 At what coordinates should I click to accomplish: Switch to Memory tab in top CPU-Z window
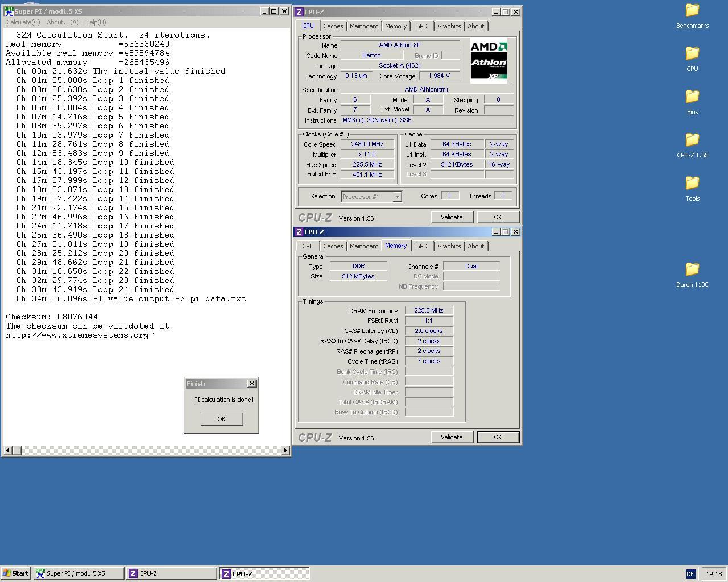(396, 26)
